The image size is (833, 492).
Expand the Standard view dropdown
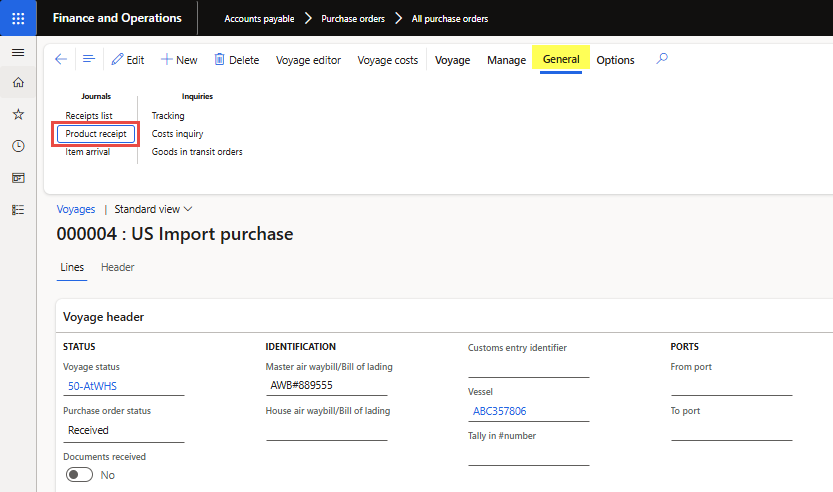(x=153, y=209)
